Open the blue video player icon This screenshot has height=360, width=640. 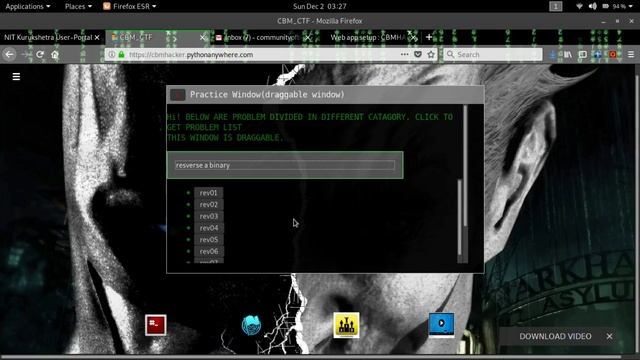[x=441, y=325]
